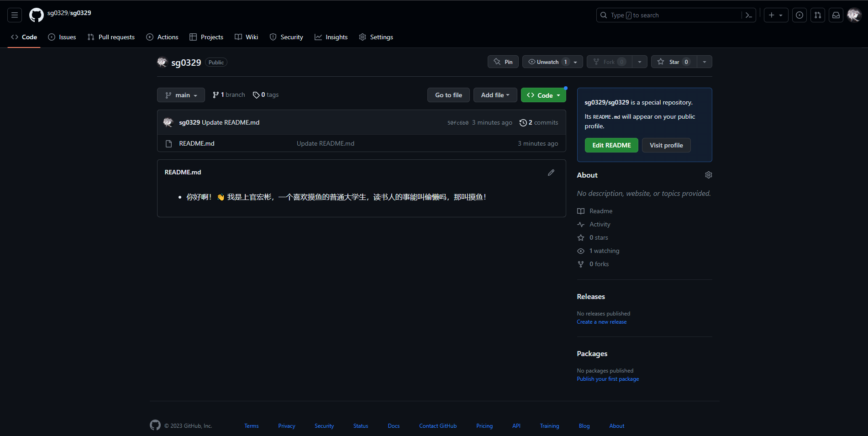
Task: Open the commit history clock icon
Action: pyautogui.click(x=523, y=122)
